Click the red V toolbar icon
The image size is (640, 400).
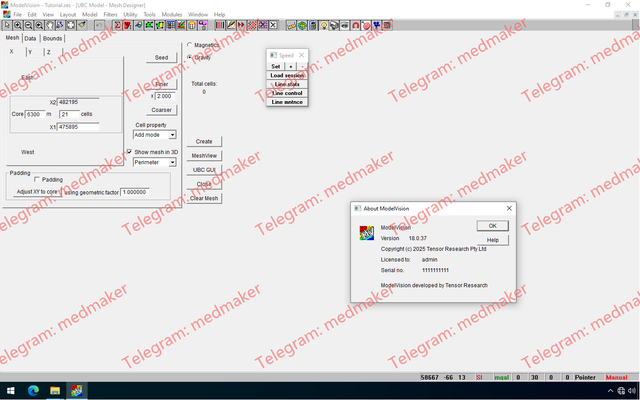pos(128,25)
